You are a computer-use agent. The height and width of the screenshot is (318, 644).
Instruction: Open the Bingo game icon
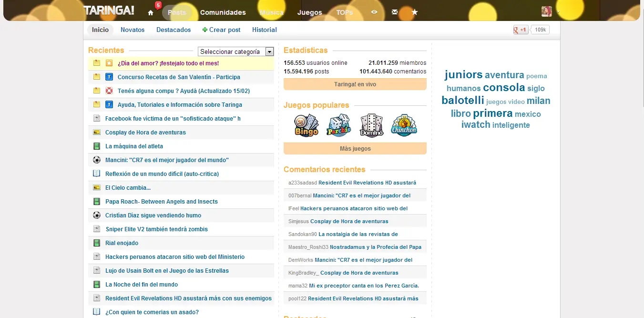point(306,125)
